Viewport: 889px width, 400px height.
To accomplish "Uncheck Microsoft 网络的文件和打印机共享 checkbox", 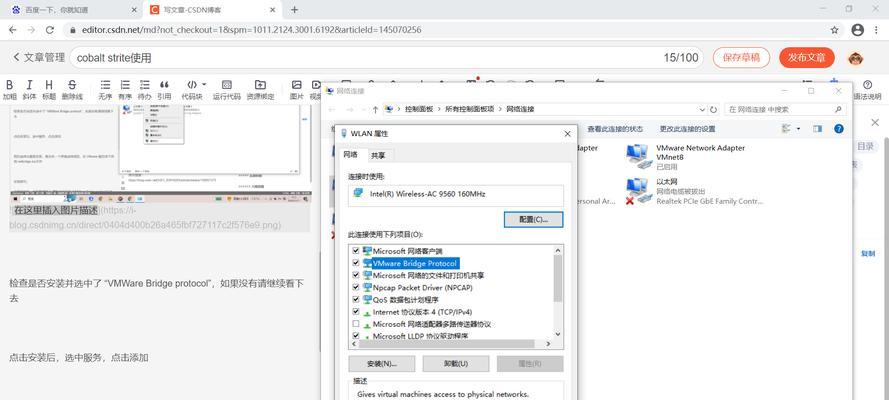I will [356, 275].
